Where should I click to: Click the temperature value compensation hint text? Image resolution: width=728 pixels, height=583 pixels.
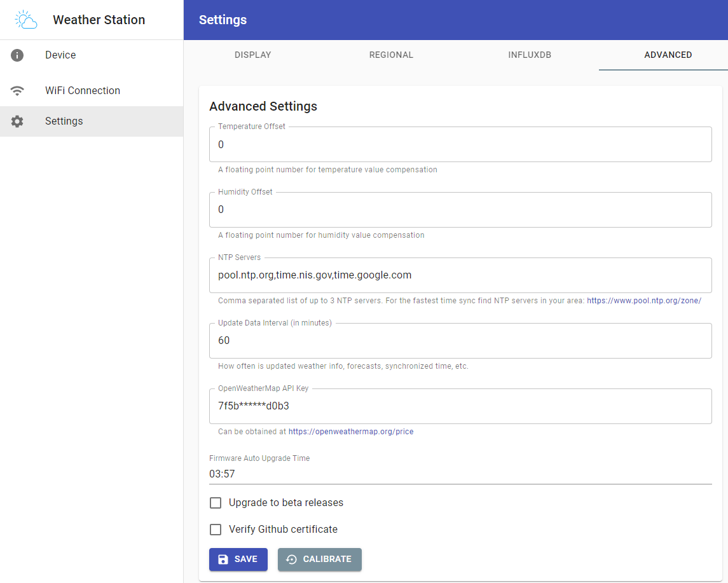coord(328,170)
